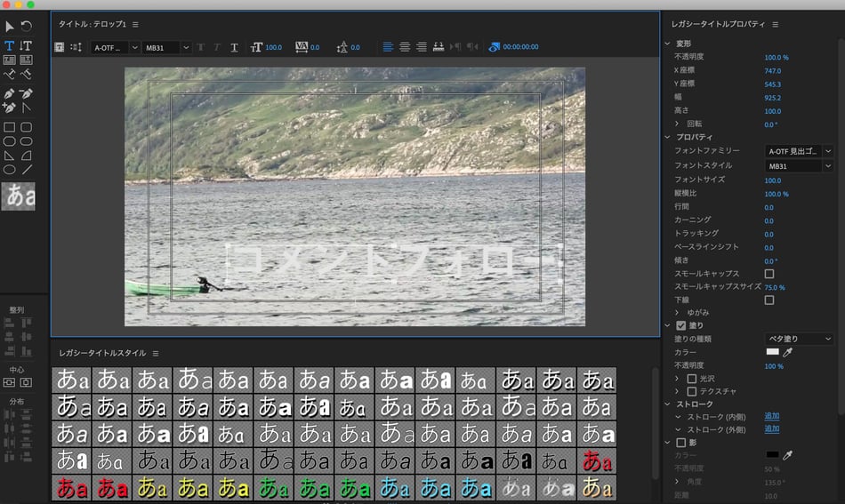Enable the スモールキャップス checkbox
Viewport: 845px width, 504px height.
(769, 274)
